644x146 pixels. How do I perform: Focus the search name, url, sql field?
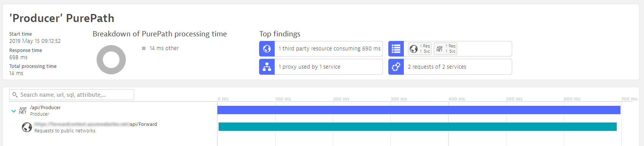click(72, 95)
